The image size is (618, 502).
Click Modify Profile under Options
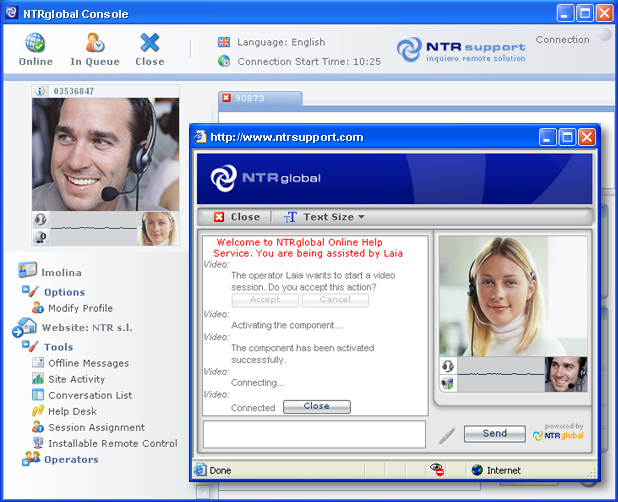tap(80, 308)
